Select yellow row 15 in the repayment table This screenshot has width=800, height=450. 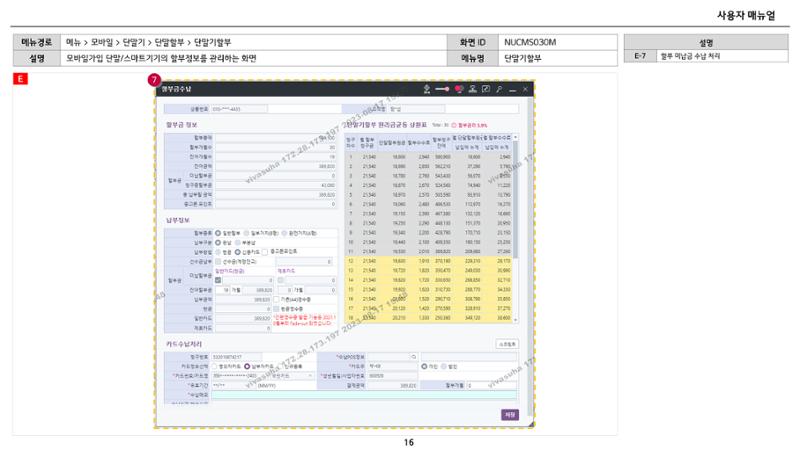point(429,290)
